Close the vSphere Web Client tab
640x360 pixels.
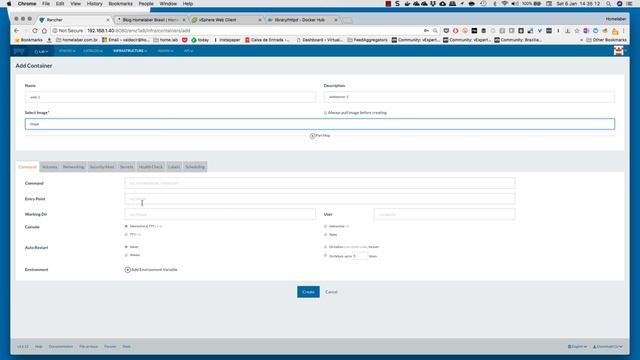click(260, 20)
